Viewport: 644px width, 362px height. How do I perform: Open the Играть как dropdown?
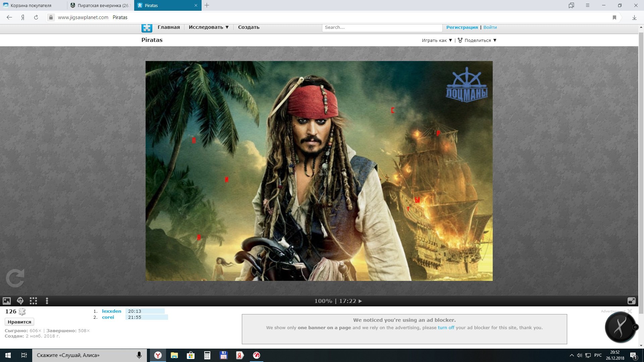click(x=437, y=41)
